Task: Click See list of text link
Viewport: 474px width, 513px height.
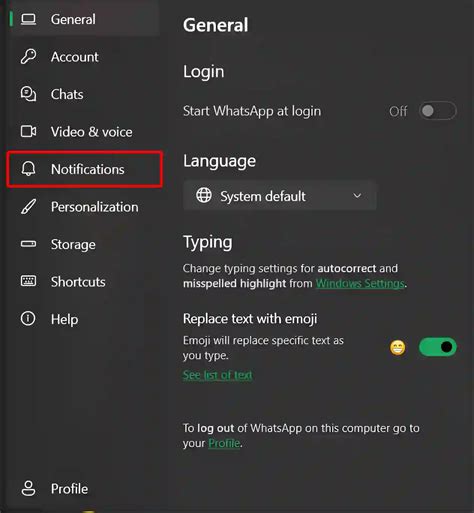Action: tap(217, 375)
